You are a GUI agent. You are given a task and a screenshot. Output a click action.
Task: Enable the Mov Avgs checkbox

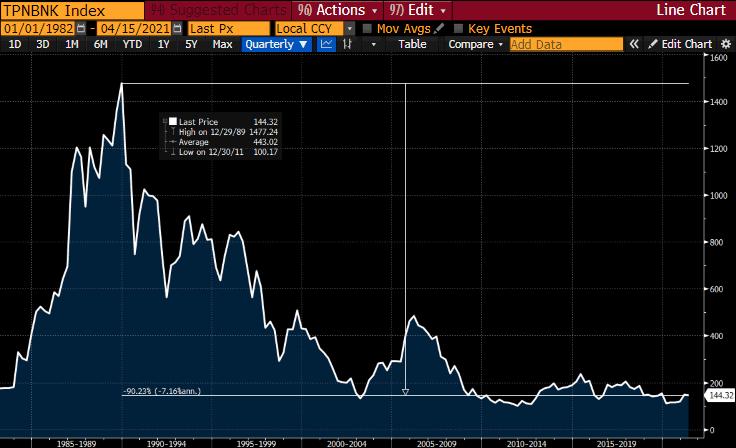click(x=368, y=29)
